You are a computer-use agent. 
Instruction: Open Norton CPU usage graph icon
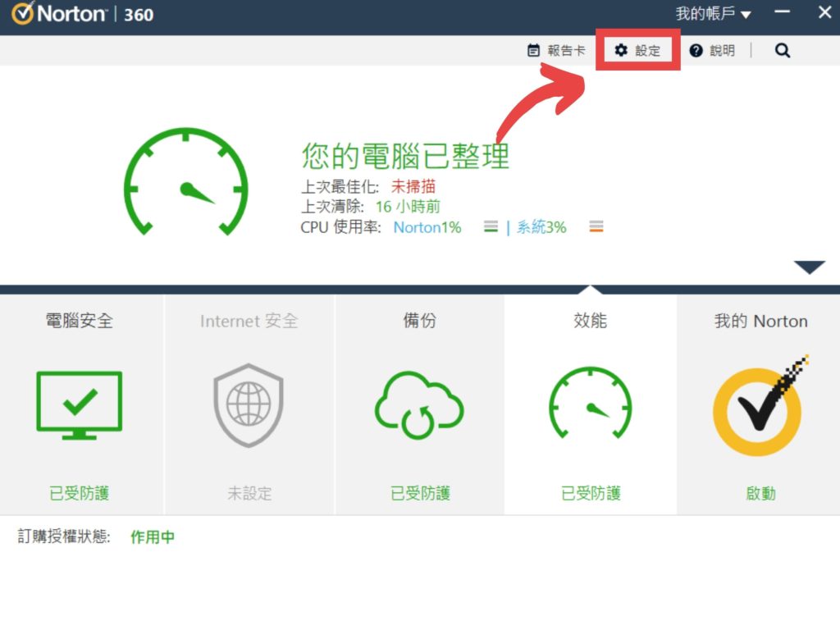(x=491, y=226)
